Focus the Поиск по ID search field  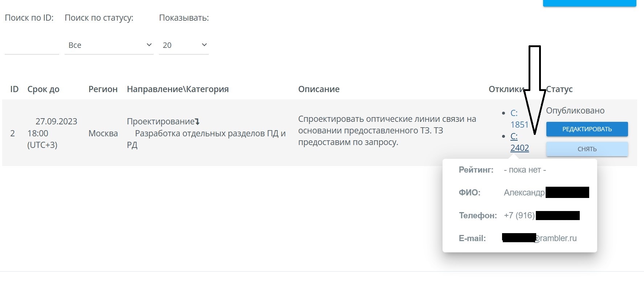pyautogui.click(x=32, y=46)
